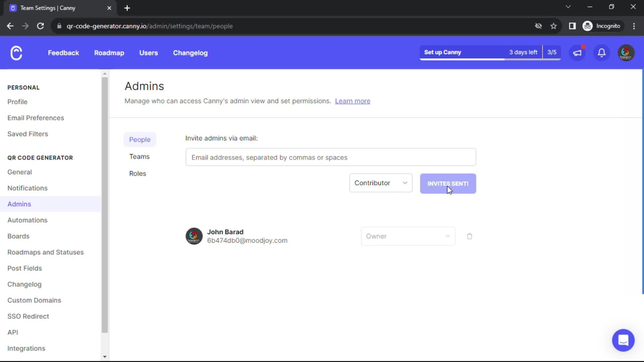644x362 pixels.
Task: Click email addresses input field
Action: (330, 157)
